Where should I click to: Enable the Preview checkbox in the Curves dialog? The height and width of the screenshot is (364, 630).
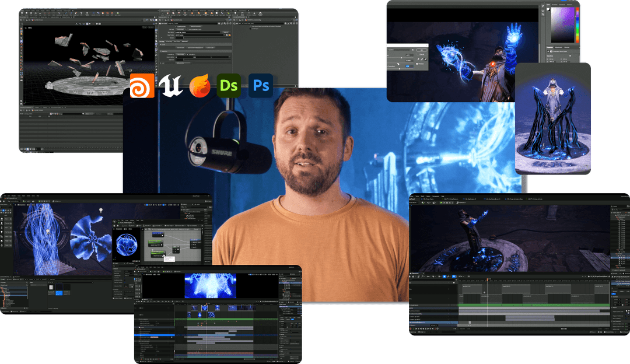pos(417,64)
